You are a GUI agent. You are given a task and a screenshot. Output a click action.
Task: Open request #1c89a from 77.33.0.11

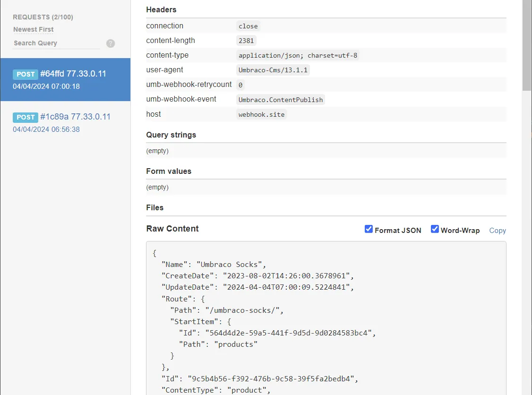[75, 117]
